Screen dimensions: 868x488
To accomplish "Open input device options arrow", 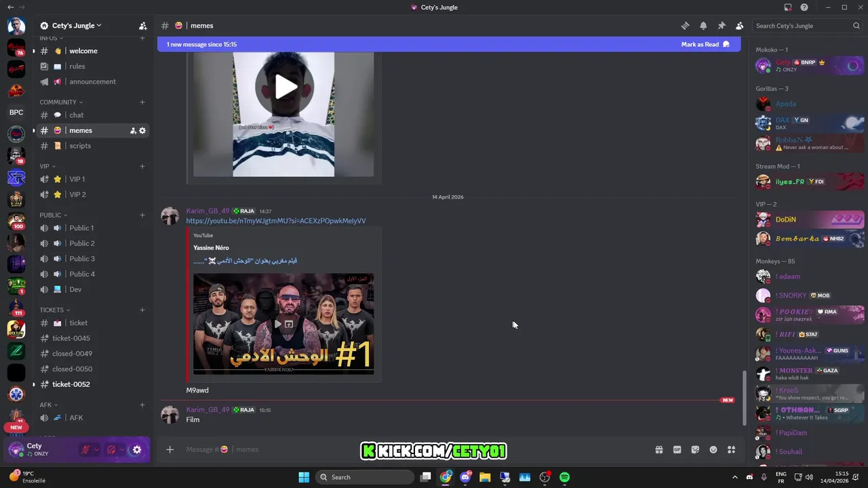I will point(96,449).
